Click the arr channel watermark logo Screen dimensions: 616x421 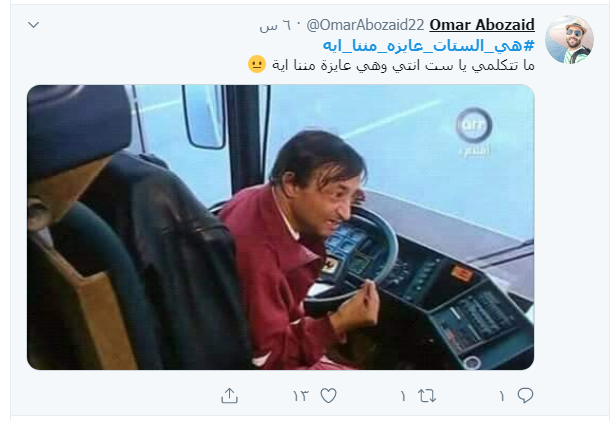click(x=474, y=132)
